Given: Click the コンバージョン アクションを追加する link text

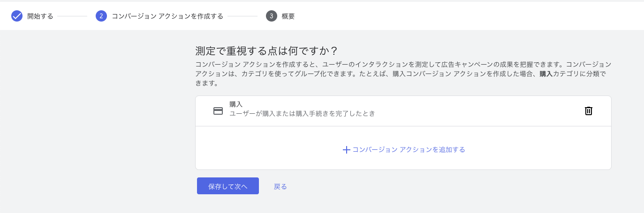Looking at the screenshot, I should 409,150.
